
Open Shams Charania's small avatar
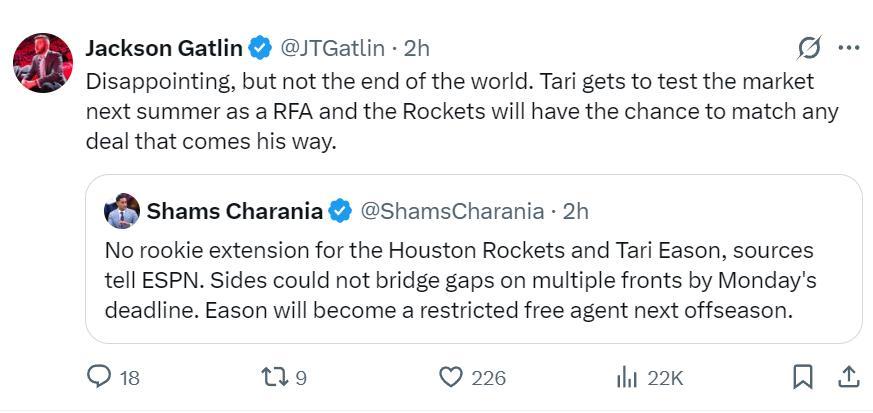pos(122,211)
